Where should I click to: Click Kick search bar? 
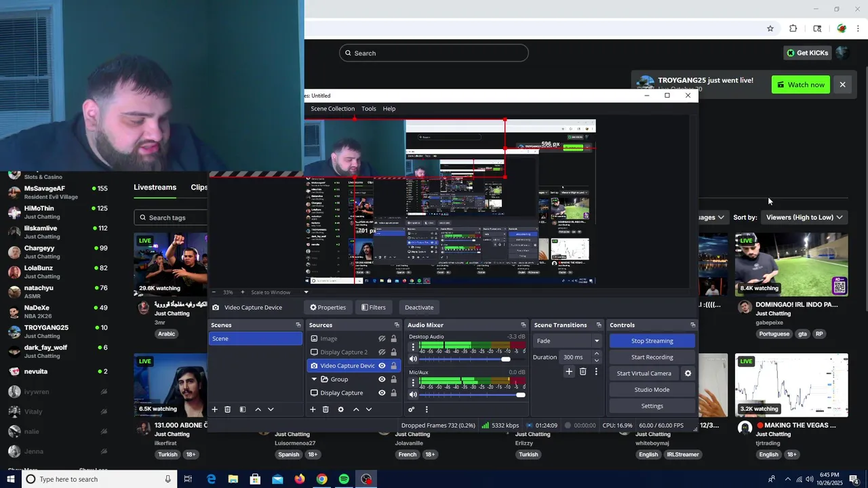[434, 53]
